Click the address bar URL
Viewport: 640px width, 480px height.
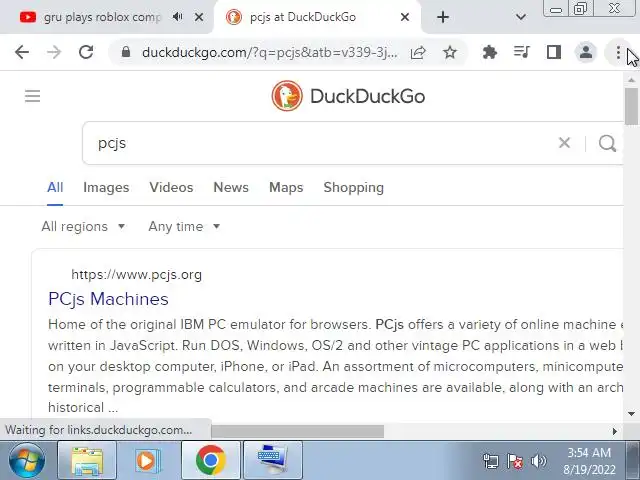tap(269, 52)
